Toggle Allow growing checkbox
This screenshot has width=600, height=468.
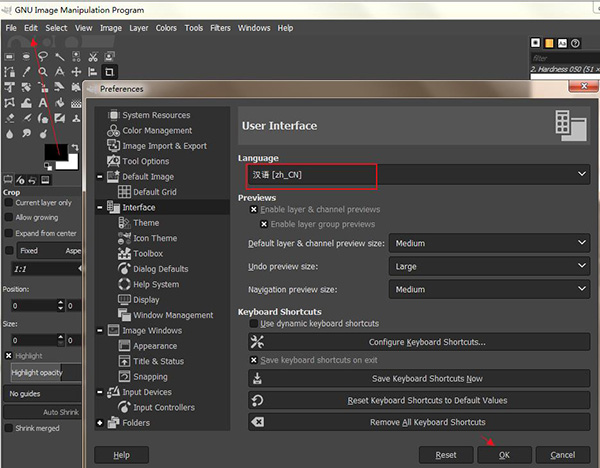click(x=8, y=217)
